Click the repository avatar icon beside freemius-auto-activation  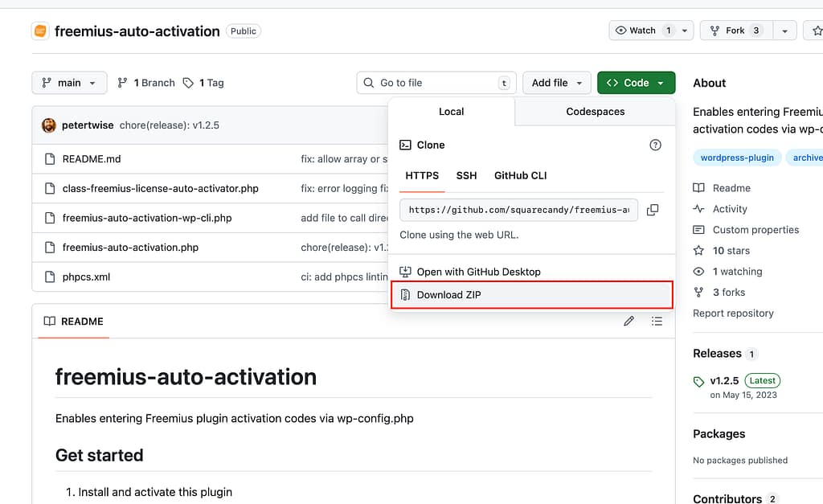click(40, 31)
